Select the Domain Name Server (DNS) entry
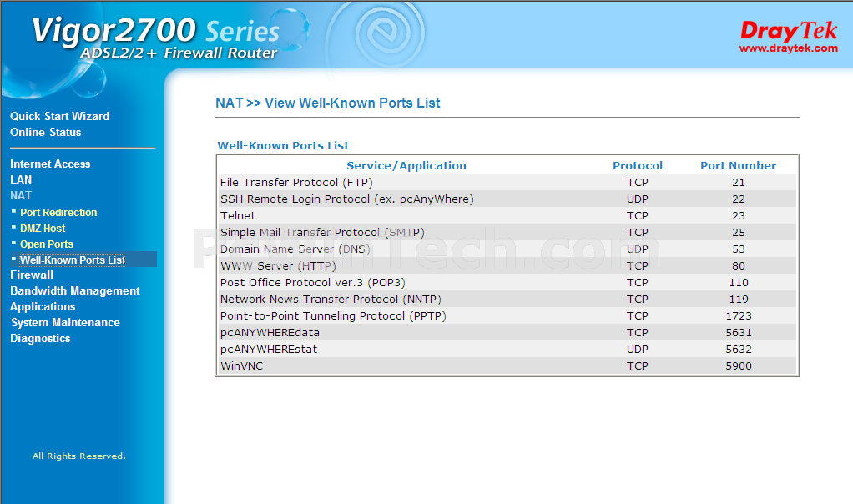The height and width of the screenshot is (504, 853). [295, 249]
